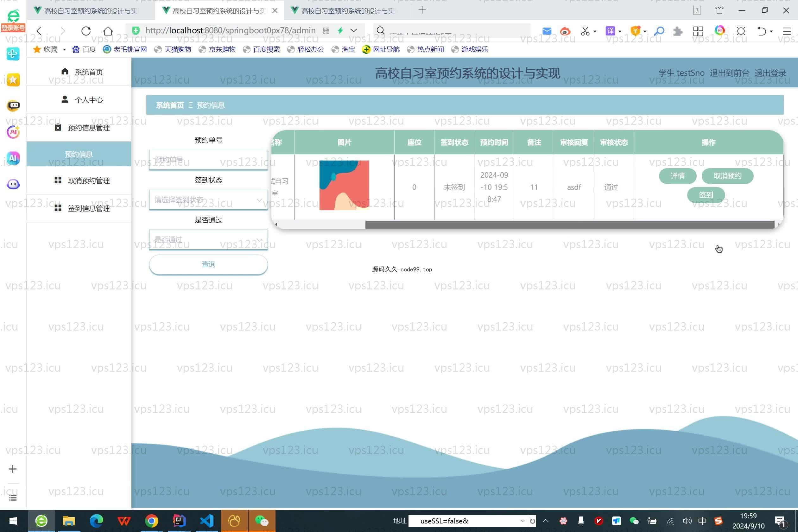Click the 详情 button in the row
Image resolution: width=798 pixels, height=532 pixels.
(678, 176)
